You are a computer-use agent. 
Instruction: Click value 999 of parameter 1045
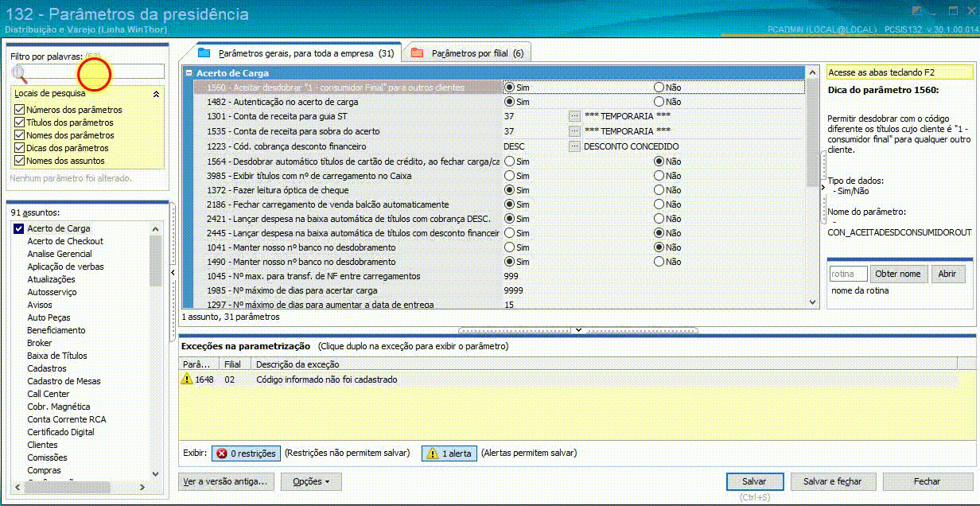coord(511,276)
